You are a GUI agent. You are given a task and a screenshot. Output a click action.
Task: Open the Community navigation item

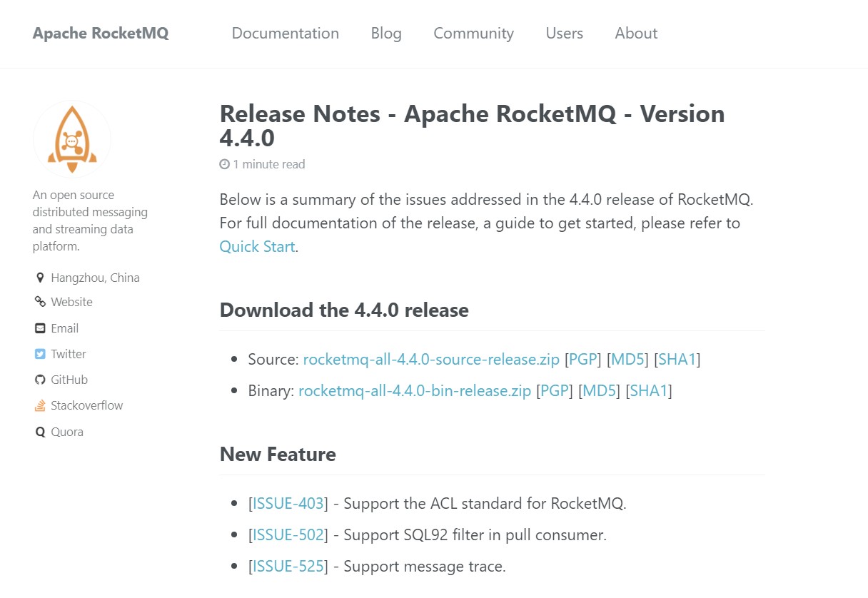pyautogui.click(x=474, y=34)
